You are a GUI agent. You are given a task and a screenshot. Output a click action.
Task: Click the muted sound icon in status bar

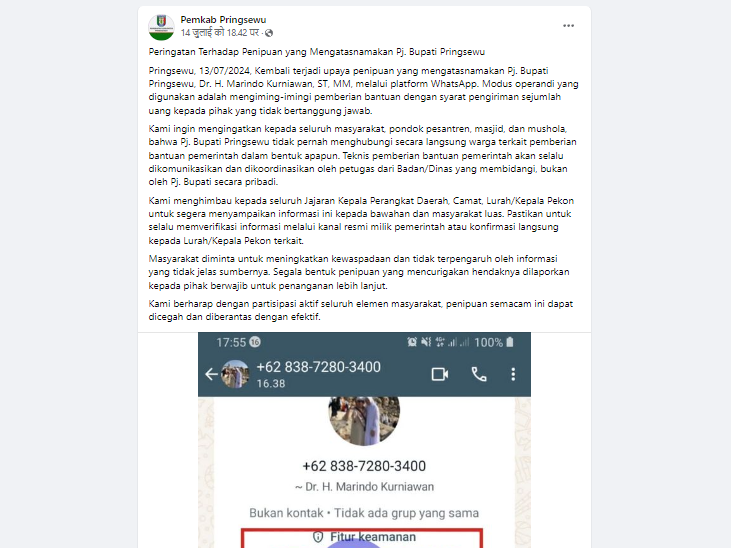426,342
